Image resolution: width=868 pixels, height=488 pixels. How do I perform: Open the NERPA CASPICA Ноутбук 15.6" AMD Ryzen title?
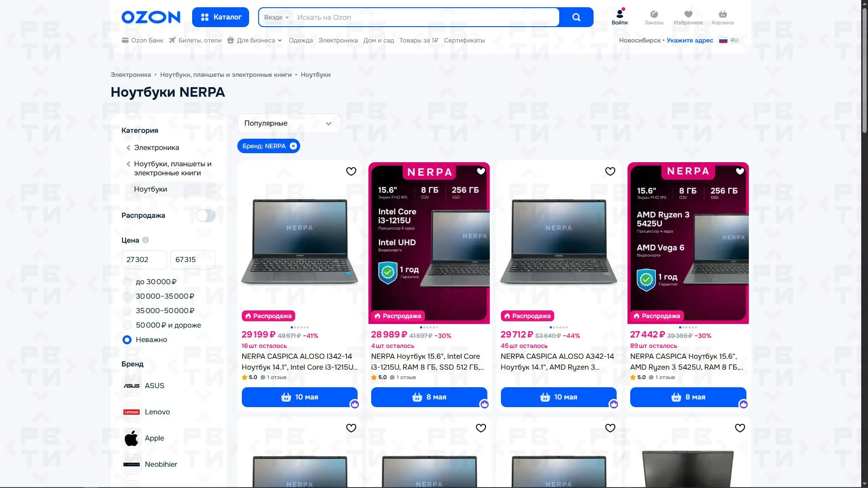point(687,362)
